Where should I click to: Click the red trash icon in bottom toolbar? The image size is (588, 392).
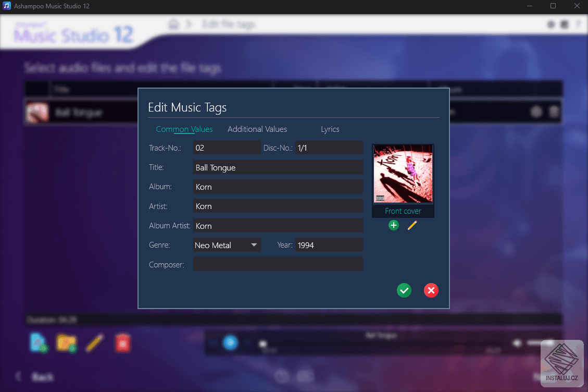(122, 343)
